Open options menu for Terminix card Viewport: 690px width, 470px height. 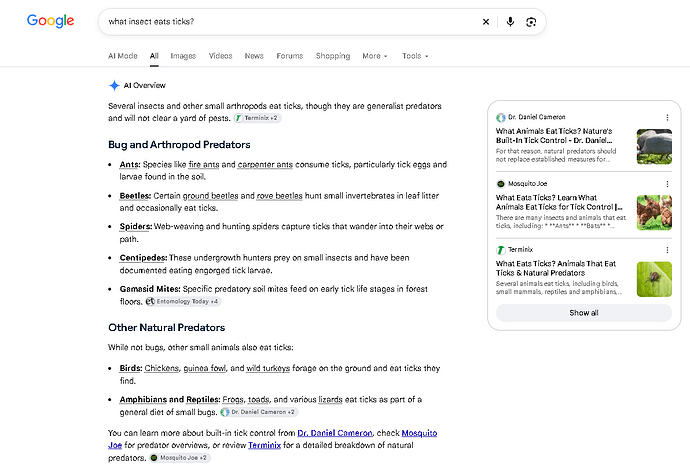tap(667, 250)
